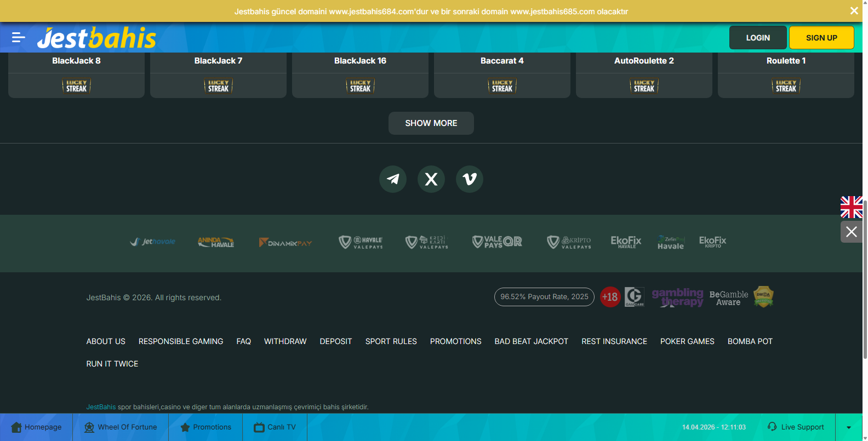Click the Lucky Streak logo under Baccarat 4
868x441 pixels.
tap(502, 86)
